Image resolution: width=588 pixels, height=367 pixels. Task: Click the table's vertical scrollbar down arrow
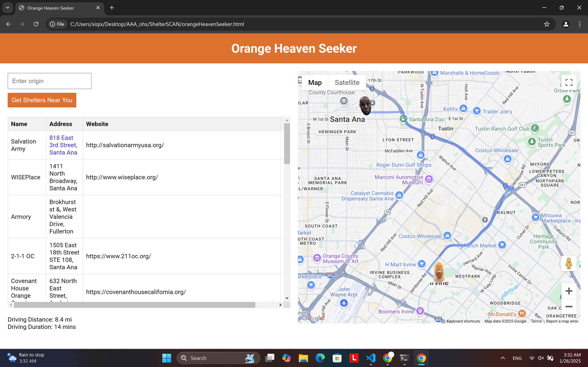pos(287,298)
